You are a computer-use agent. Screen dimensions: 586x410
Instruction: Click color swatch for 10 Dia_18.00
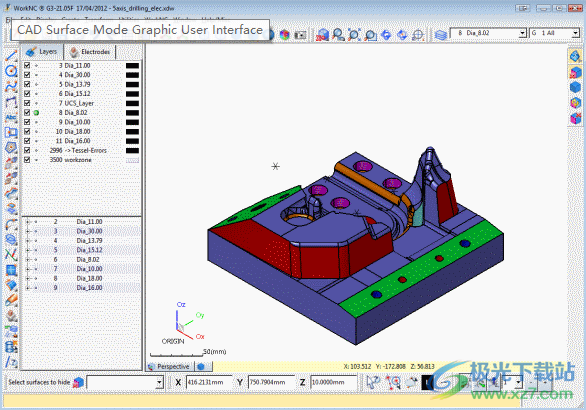[x=132, y=132]
